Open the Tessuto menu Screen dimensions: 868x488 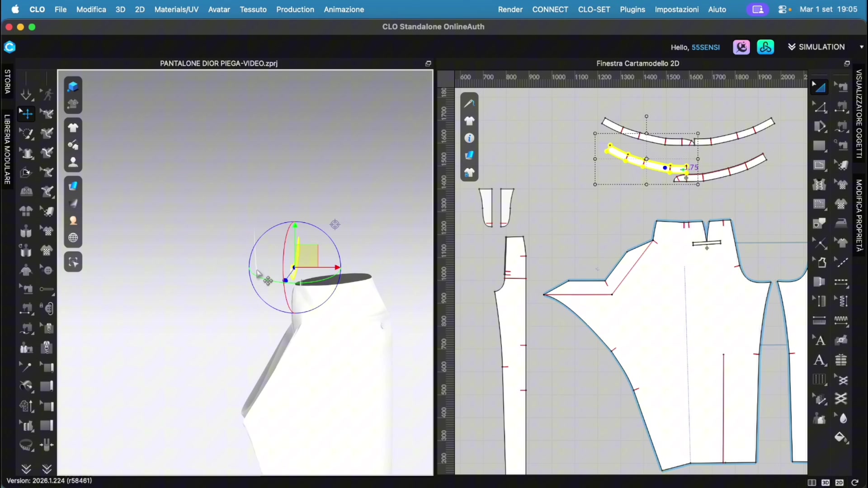pyautogui.click(x=253, y=9)
